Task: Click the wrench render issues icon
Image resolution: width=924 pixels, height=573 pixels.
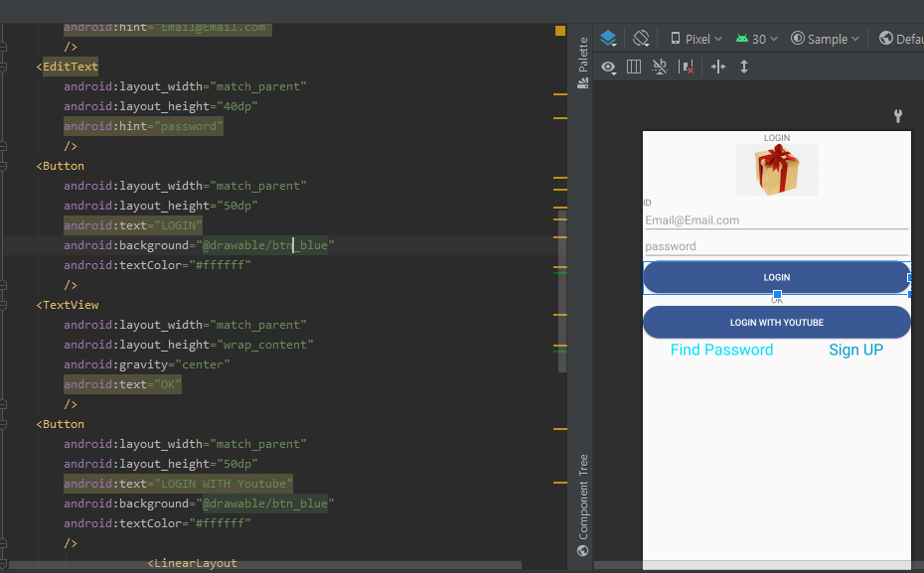Action: coord(897,116)
